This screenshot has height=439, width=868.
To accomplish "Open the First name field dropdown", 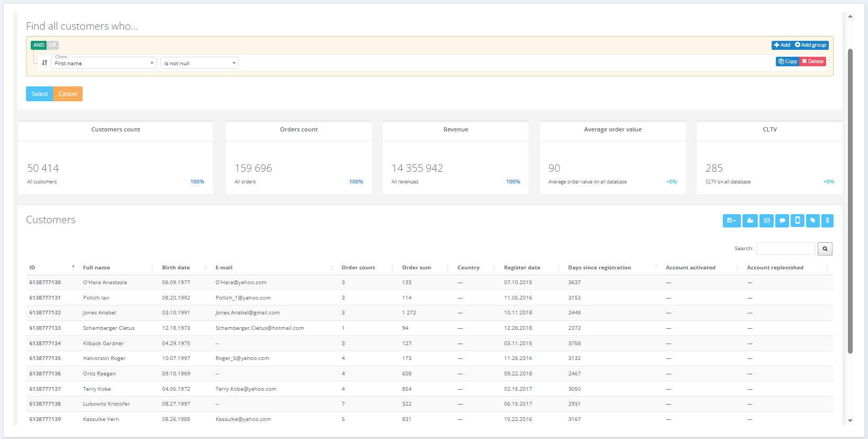I will pyautogui.click(x=104, y=63).
